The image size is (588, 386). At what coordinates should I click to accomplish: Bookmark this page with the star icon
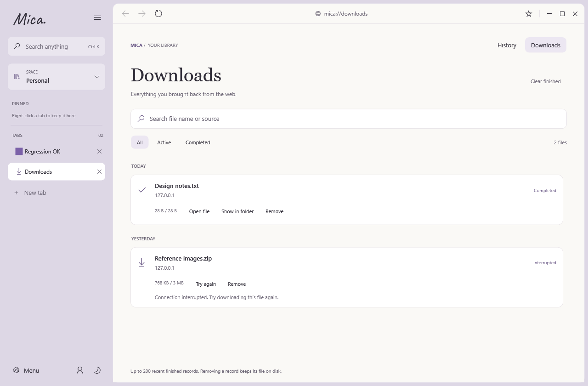click(529, 14)
